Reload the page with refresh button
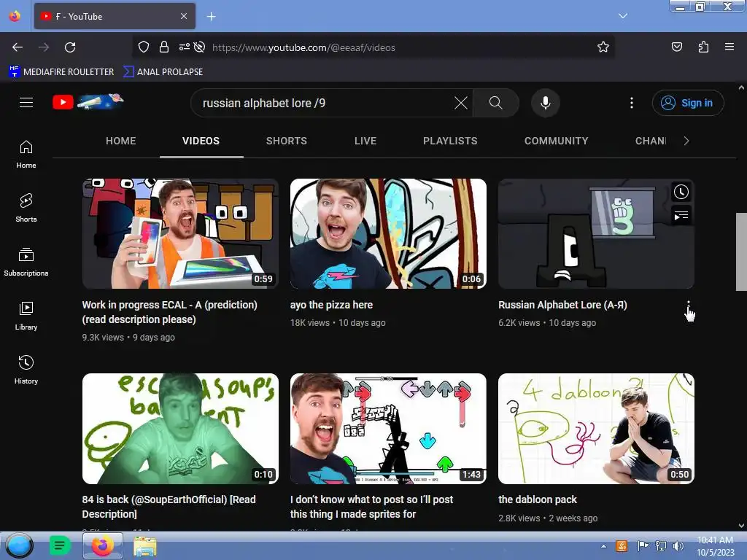 pos(70,47)
